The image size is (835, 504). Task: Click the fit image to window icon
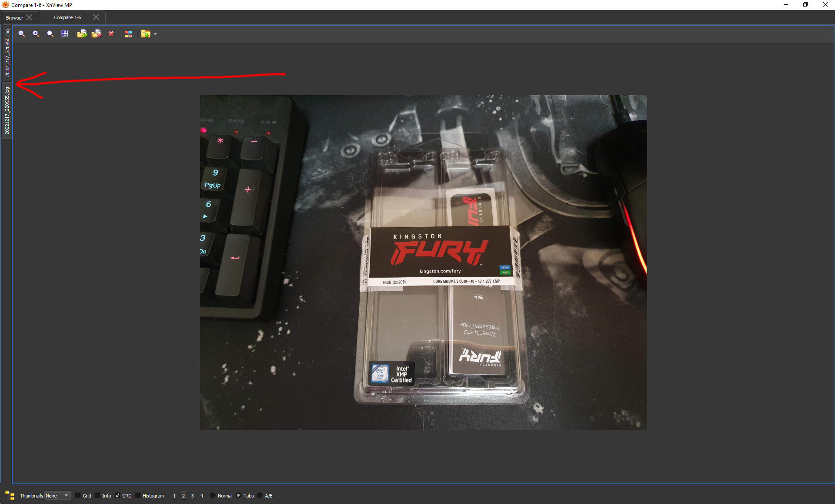pos(65,34)
